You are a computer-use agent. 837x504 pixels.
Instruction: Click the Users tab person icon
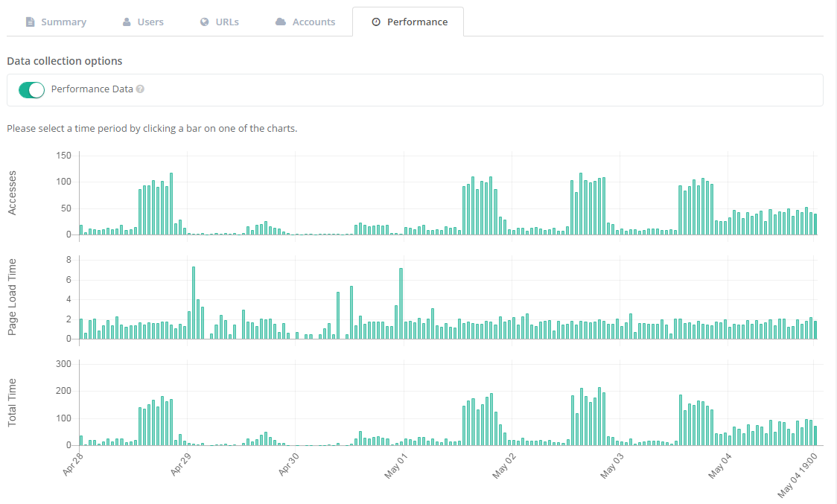[x=127, y=22]
